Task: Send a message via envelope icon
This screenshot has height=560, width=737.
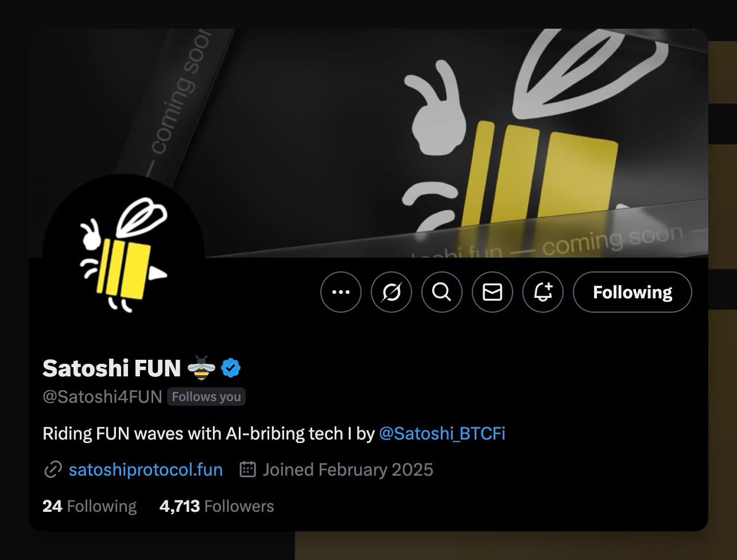Action: tap(492, 292)
